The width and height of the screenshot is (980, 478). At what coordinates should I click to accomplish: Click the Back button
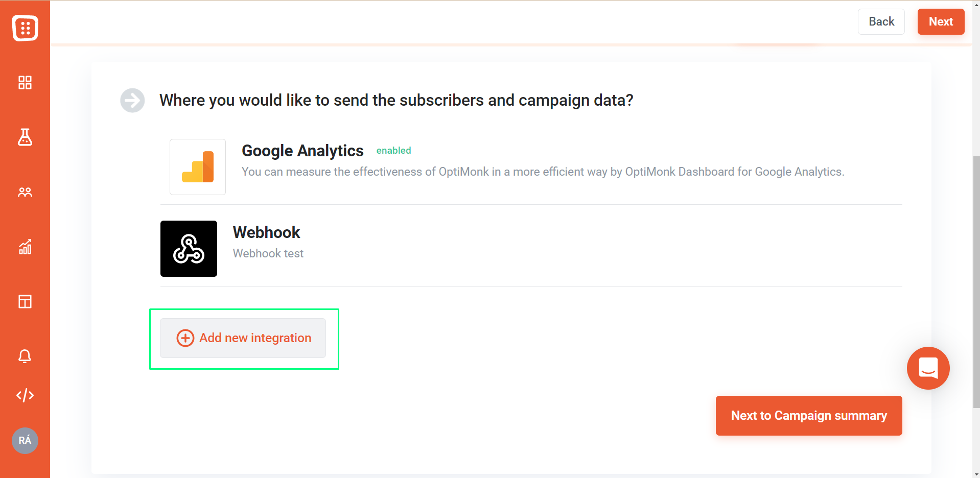881,21
